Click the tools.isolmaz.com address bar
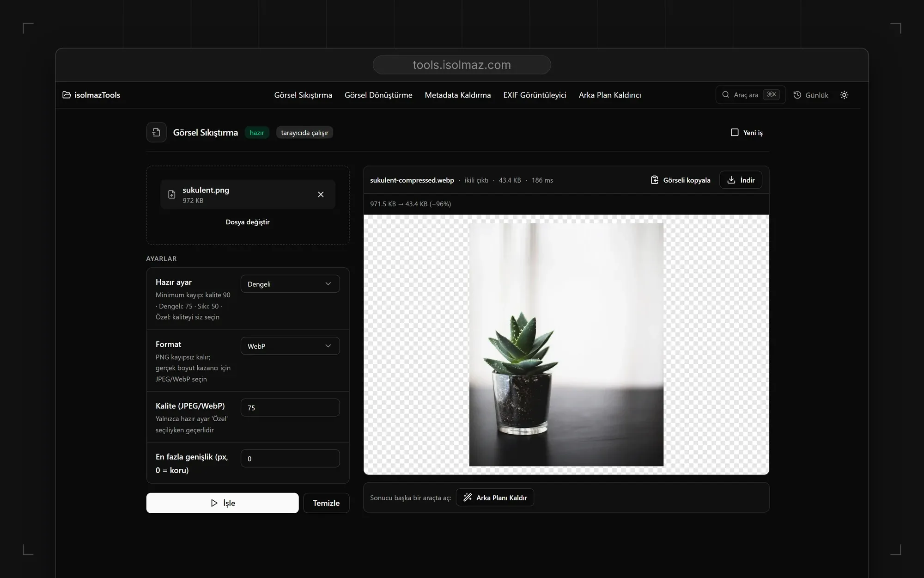The height and width of the screenshot is (578, 924). click(462, 65)
